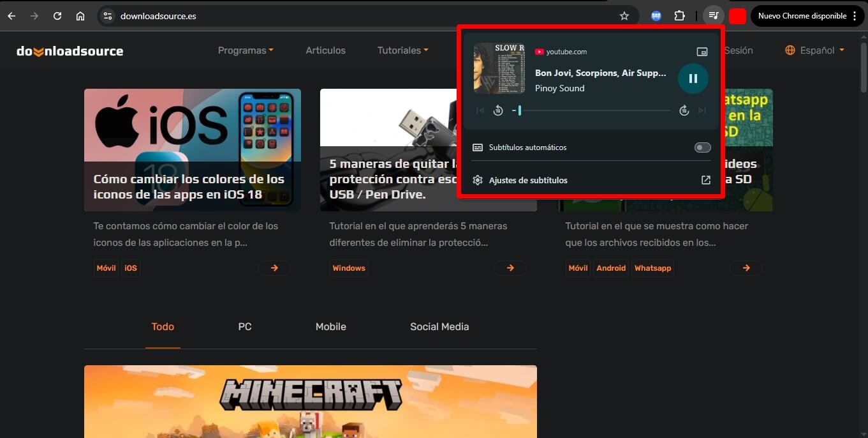Open the Extensions puzzle menu
Viewport: 868px width, 438px height.
pyautogui.click(x=680, y=16)
